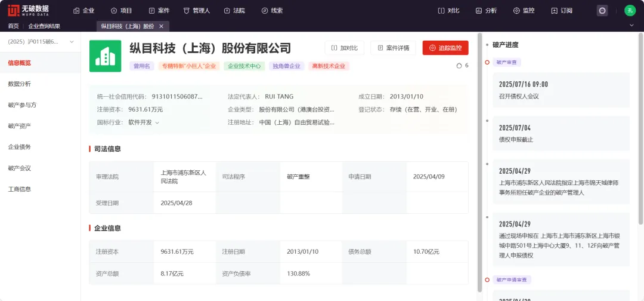
Task: Select 信息概览 in the sidebar
Action: click(x=41, y=63)
